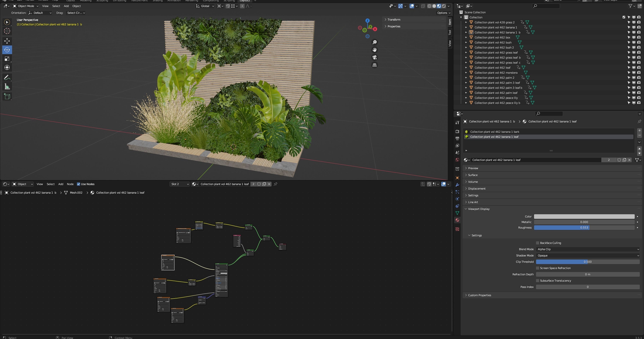This screenshot has width=644, height=339.
Task: Switch to the View sidebar tab
Action: (x=450, y=43)
